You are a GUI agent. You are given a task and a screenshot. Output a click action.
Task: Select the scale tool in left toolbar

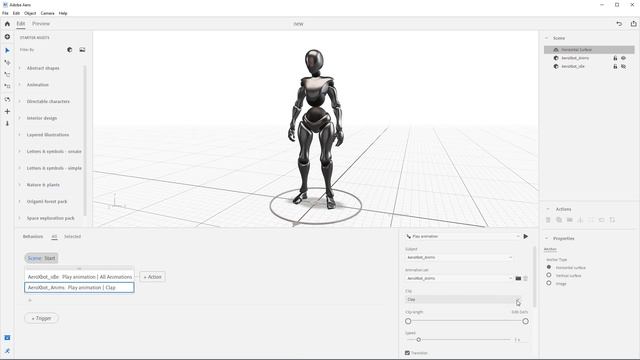pos(7,86)
